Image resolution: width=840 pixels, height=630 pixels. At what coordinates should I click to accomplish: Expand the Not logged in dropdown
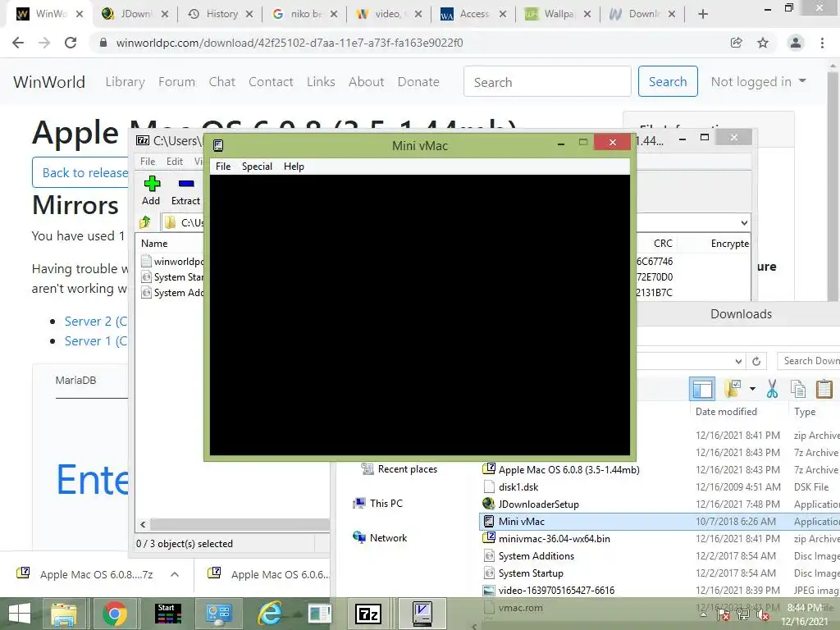(x=758, y=81)
